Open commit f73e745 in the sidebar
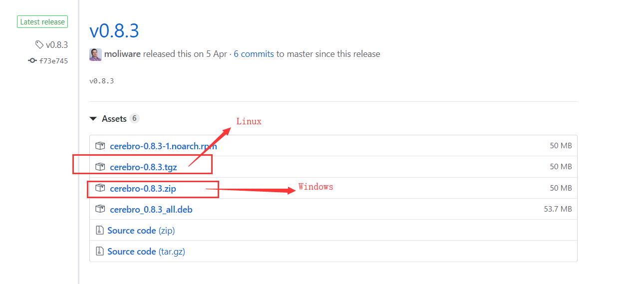The image size is (644, 284). (53, 61)
